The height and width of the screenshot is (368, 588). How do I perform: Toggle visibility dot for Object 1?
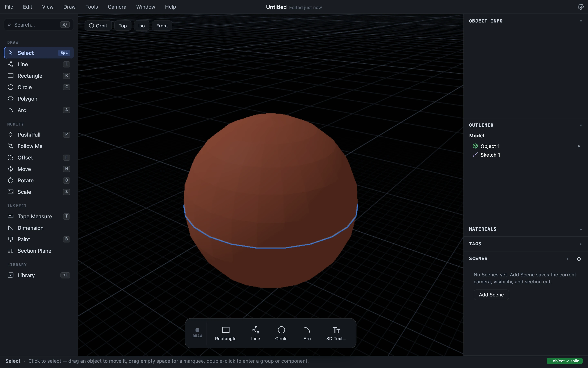pyautogui.click(x=579, y=146)
